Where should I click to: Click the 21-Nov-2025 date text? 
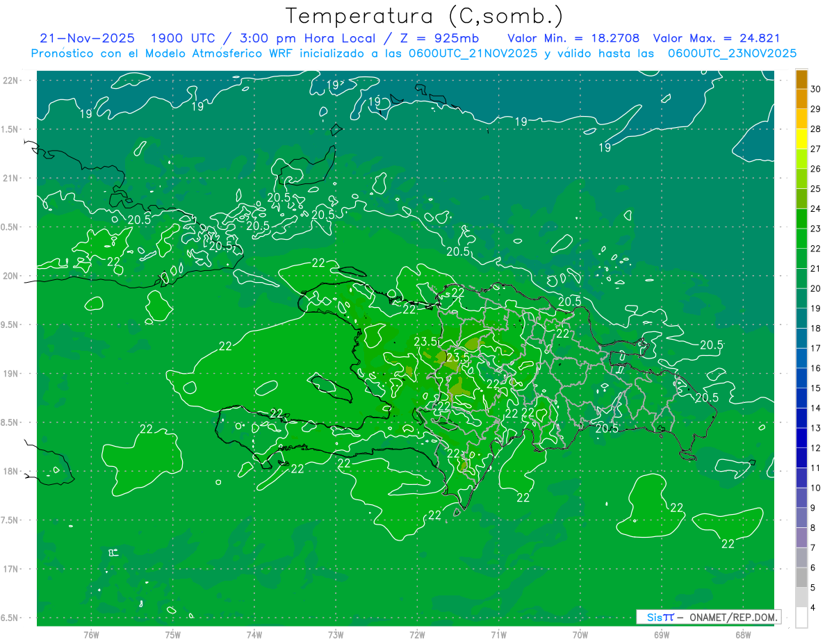87,38
